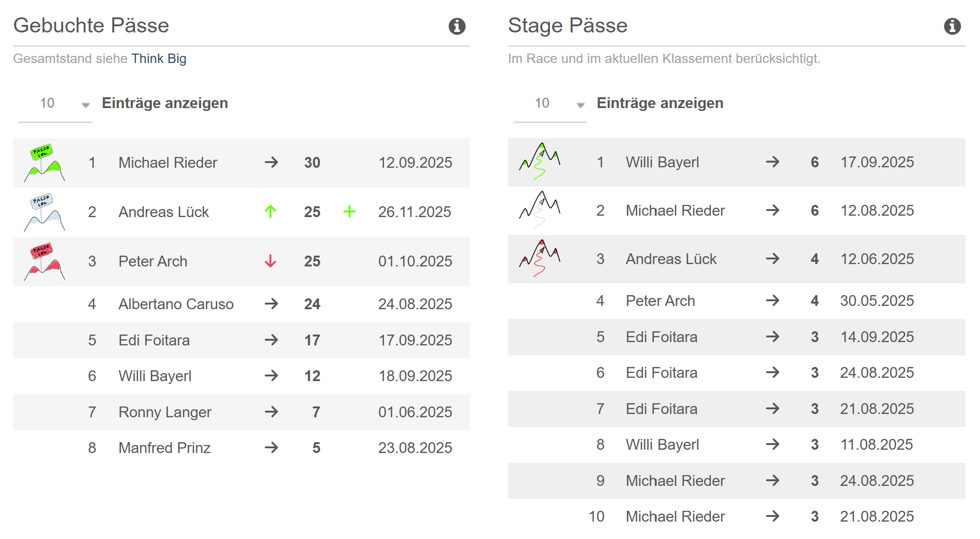This screenshot has width=980, height=539.
Task: Click the green plus icon in Andreas Lück row
Action: click(x=349, y=212)
